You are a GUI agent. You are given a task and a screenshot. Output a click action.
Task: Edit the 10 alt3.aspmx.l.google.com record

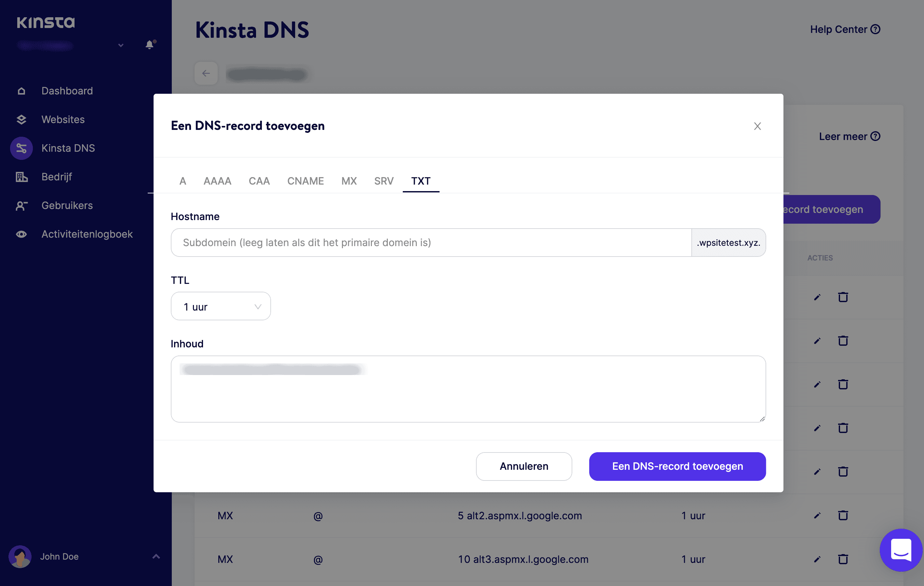[x=817, y=560]
